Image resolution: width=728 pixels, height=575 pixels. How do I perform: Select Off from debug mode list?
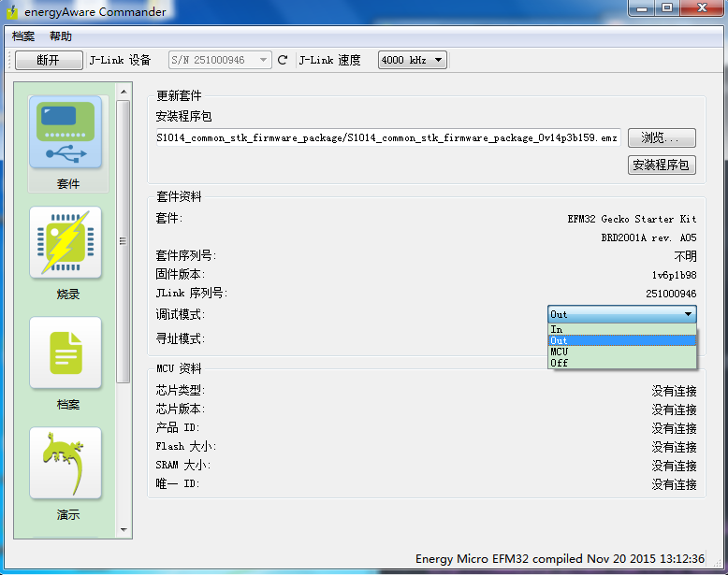click(622, 363)
